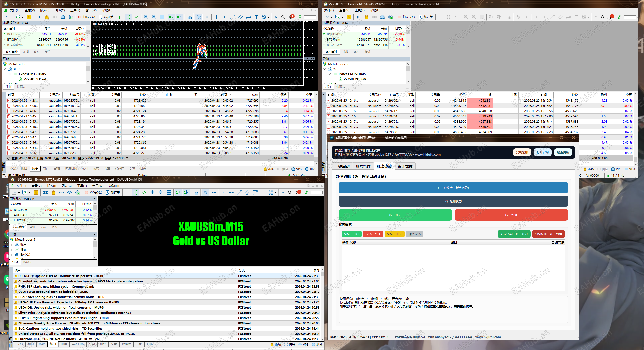
Task: Click the search magnifier icon in the 277501393 toolbar
Action: click(x=283, y=17)
